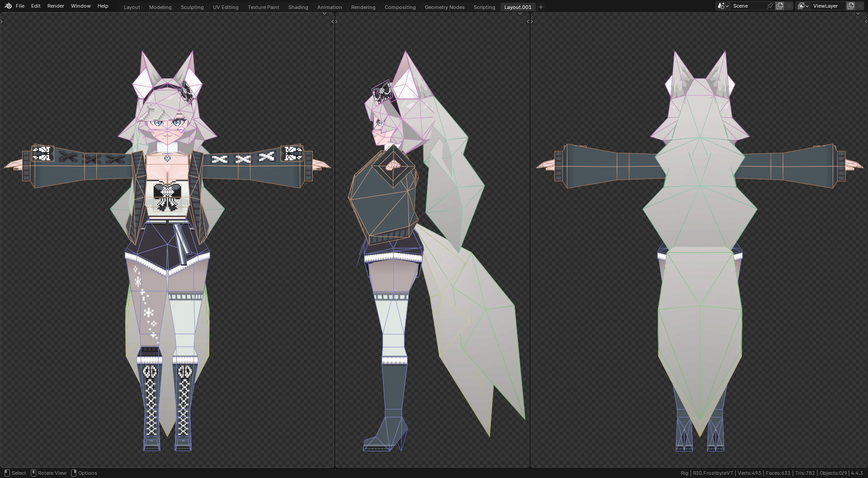Switch to the Modeling workspace tab

pyautogui.click(x=160, y=7)
